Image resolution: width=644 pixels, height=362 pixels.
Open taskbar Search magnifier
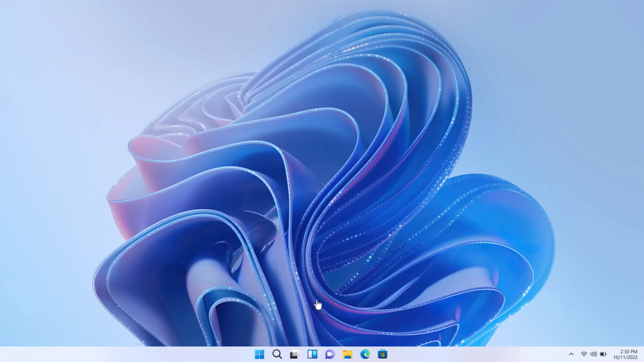click(x=277, y=354)
